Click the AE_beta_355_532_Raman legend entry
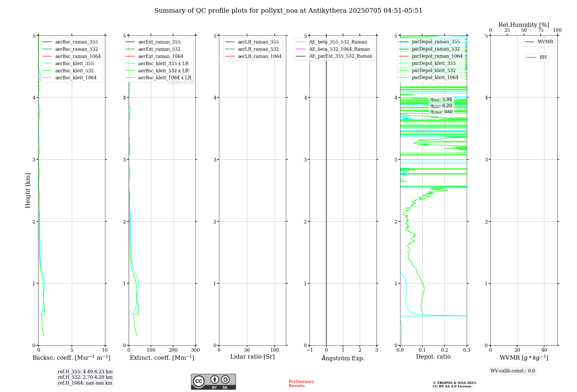Image resolution: width=577 pixels, height=392 pixels. [x=332, y=42]
